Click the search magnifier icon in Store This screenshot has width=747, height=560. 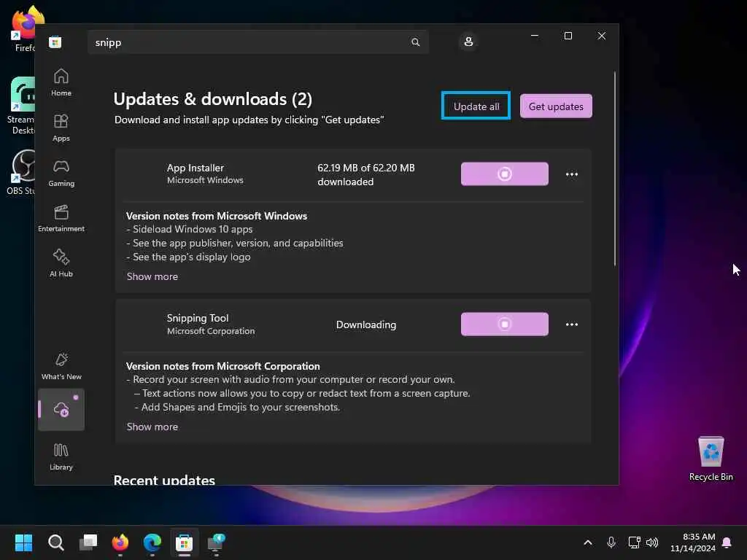(x=415, y=42)
